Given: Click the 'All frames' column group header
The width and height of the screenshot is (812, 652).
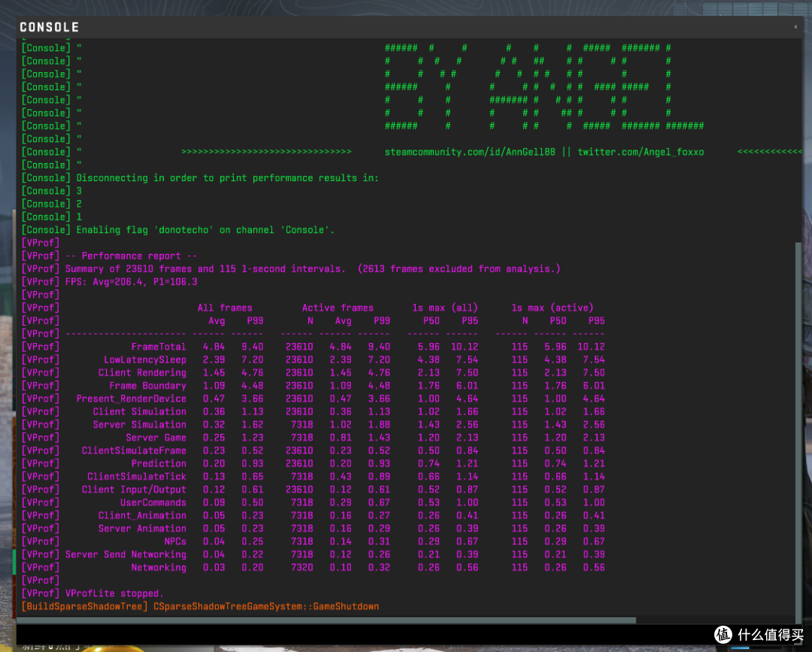Looking at the screenshot, I should point(225,308).
